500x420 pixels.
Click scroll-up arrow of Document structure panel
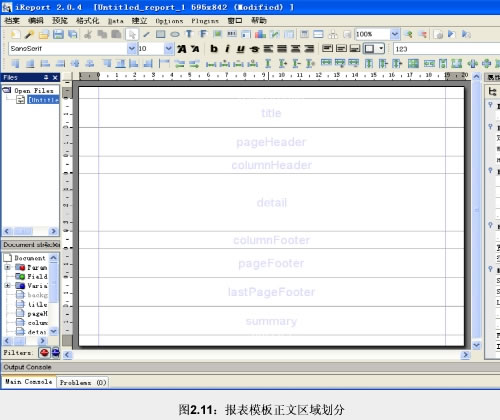pos(54,258)
